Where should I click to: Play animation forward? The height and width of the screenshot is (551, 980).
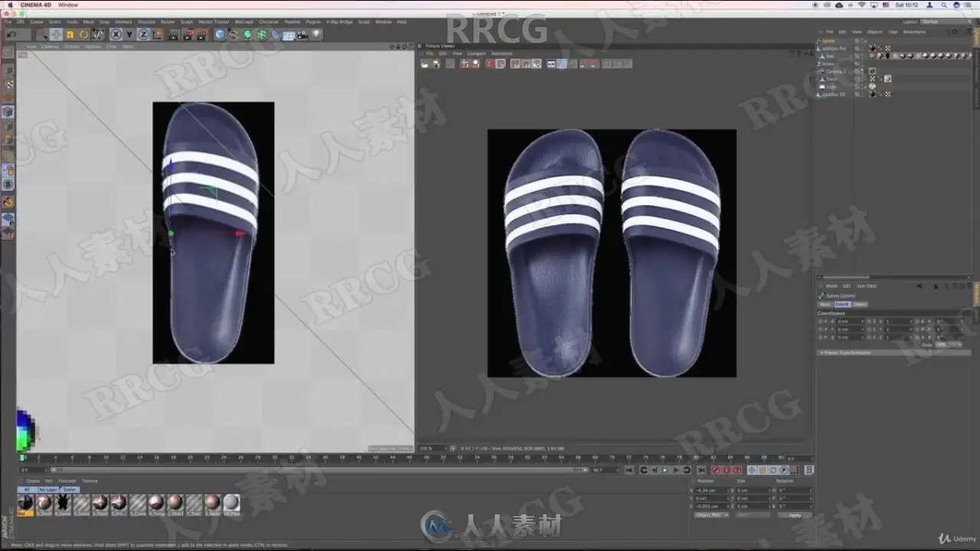point(665,470)
